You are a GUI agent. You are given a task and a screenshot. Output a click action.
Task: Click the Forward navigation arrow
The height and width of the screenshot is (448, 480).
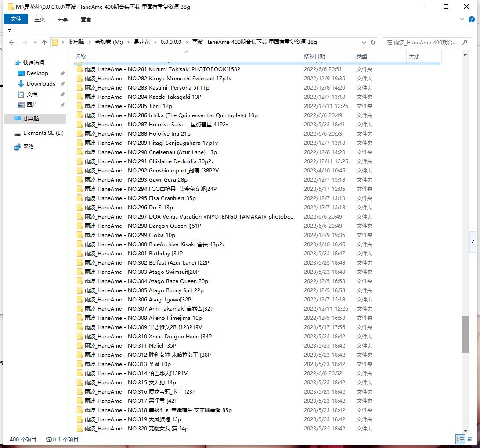click(x=25, y=43)
